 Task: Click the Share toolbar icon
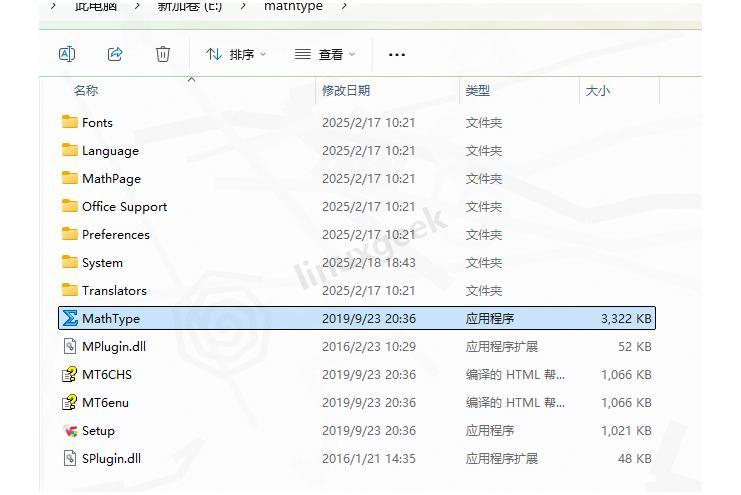(x=115, y=54)
